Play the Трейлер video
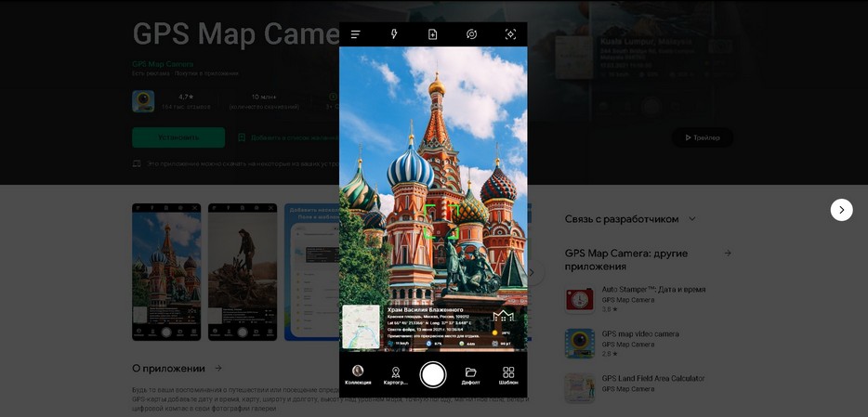This screenshot has width=868, height=417. [x=703, y=137]
